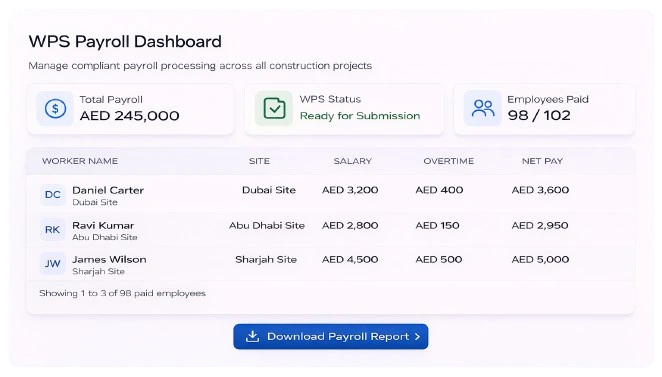Click the Showing 1 to 3 of 98 text

pyautogui.click(x=122, y=293)
